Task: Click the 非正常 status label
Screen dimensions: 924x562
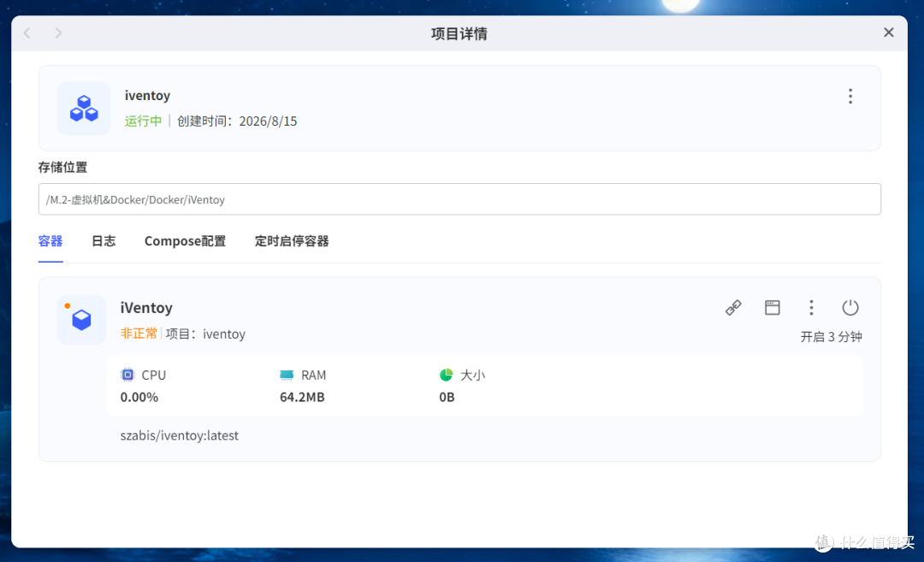Action: (x=139, y=334)
